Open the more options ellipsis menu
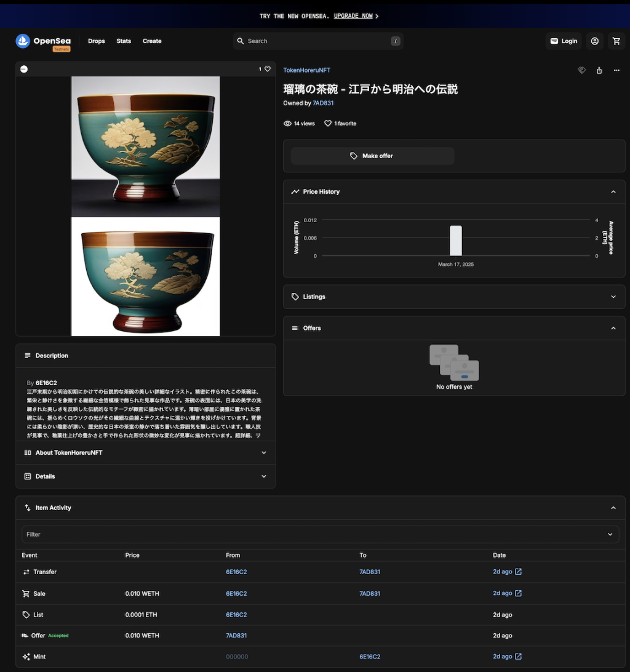The width and height of the screenshot is (630, 672). [616, 70]
